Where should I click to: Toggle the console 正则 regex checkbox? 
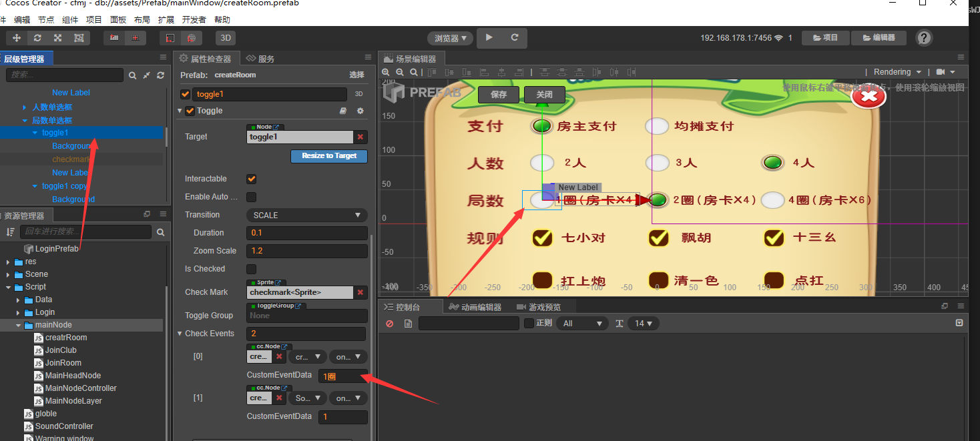(x=529, y=323)
